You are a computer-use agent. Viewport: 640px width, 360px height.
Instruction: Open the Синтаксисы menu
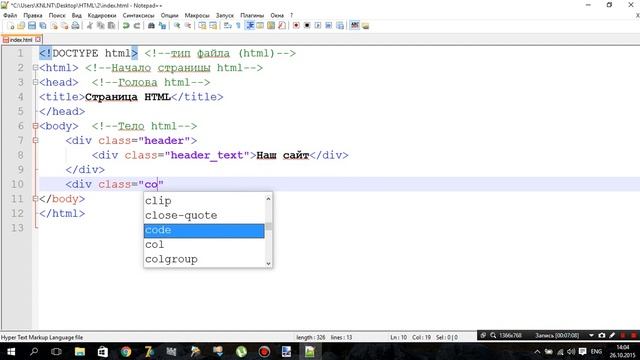coord(138,15)
